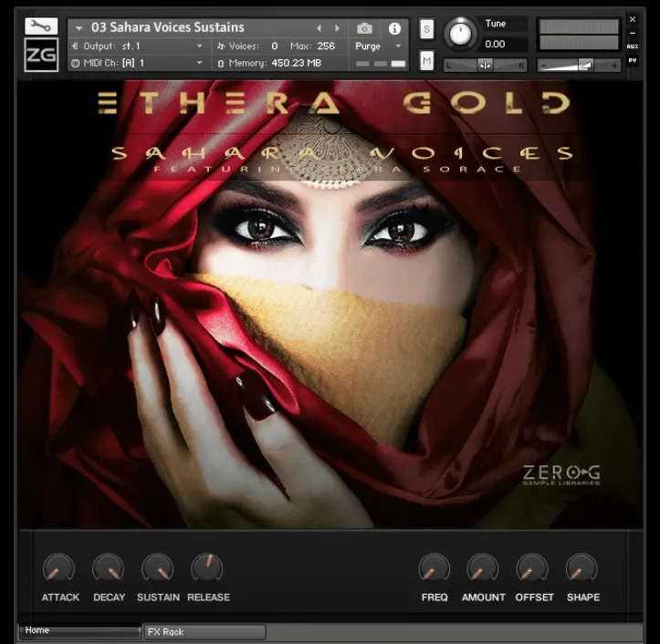Click the Max voices value 256
660x644 pixels.
coord(325,46)
